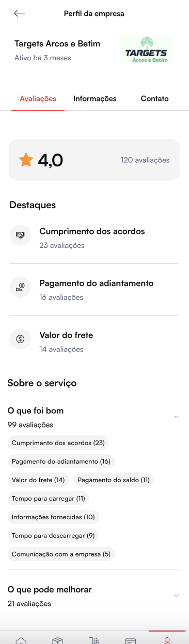The width and height of the screenshot is (189, 644).
Task: Open the profile person icon in bottom bar
Action: 167,640
